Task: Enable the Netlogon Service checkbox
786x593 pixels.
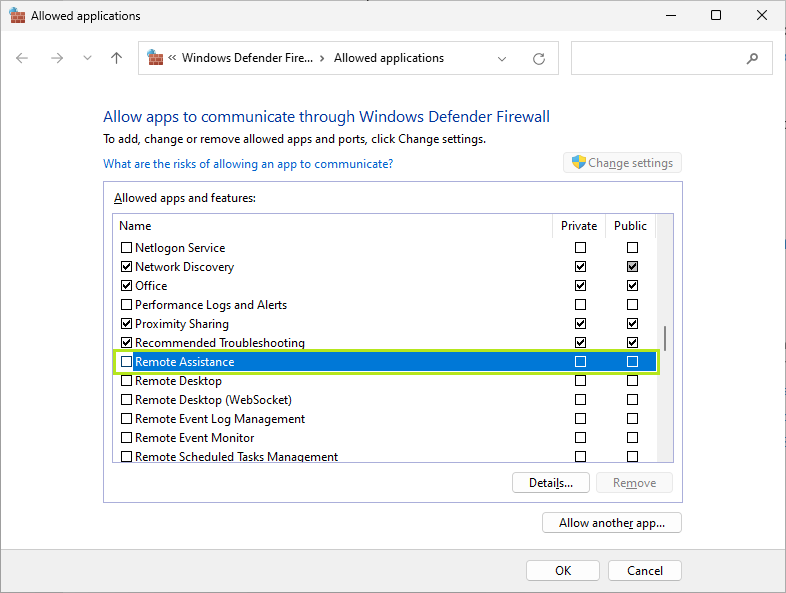Action: click(126, 248)
